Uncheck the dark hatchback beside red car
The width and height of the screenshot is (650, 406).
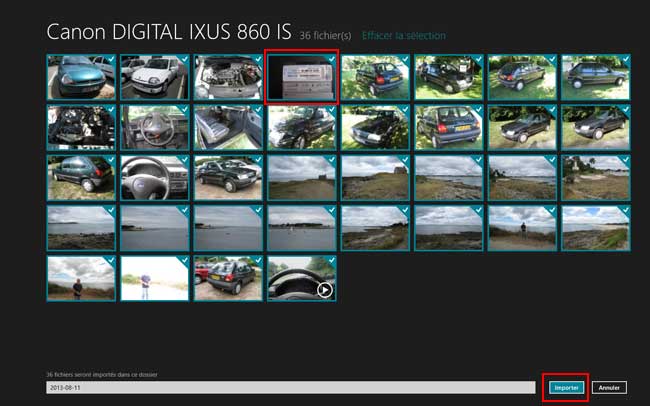click(228, 278)
